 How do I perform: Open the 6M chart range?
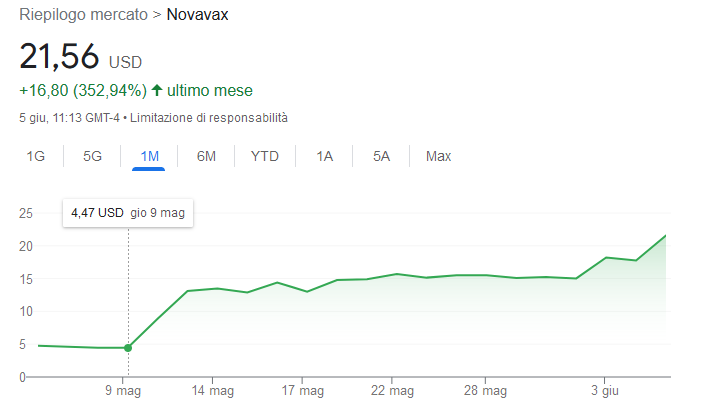click(x=206, y=157)
